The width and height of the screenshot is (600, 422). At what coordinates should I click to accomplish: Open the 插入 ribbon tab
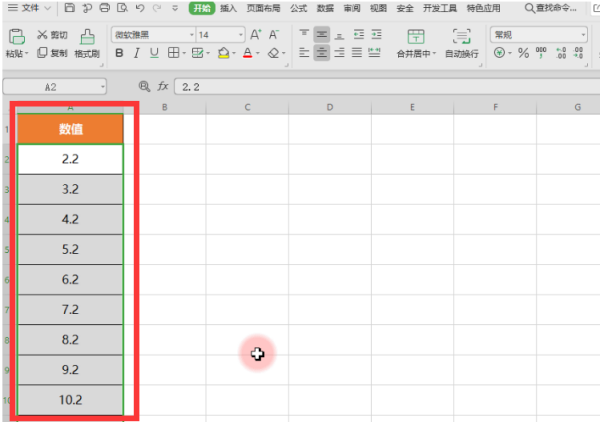228,8
